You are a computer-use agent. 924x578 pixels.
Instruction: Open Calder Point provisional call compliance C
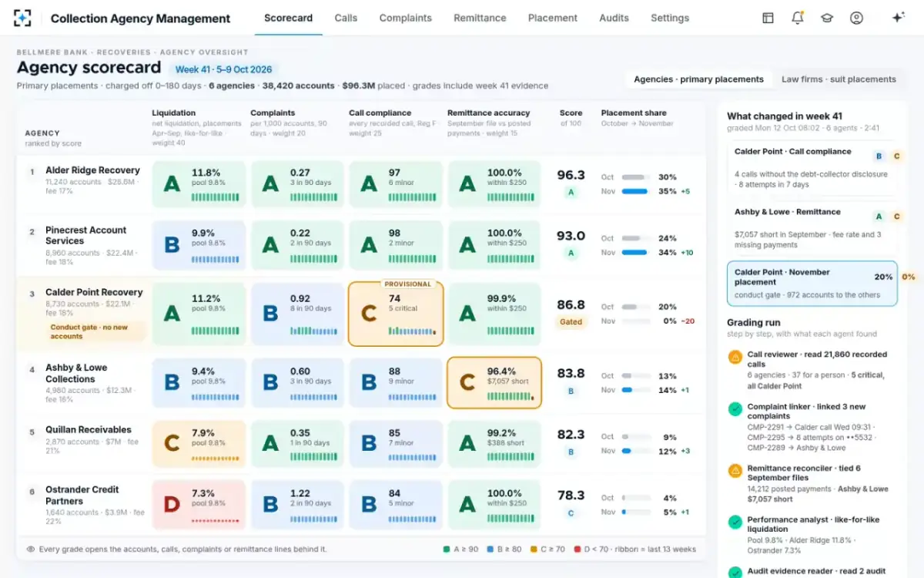(396, 313)
